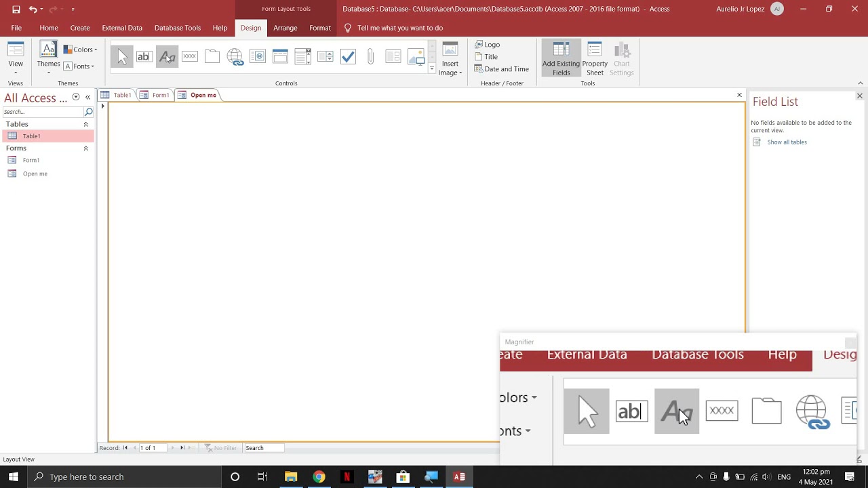Image resolution: width=868 pixels, height=488 pixels.
Task: Select the Text Box control
Action: tap(144, 57)
